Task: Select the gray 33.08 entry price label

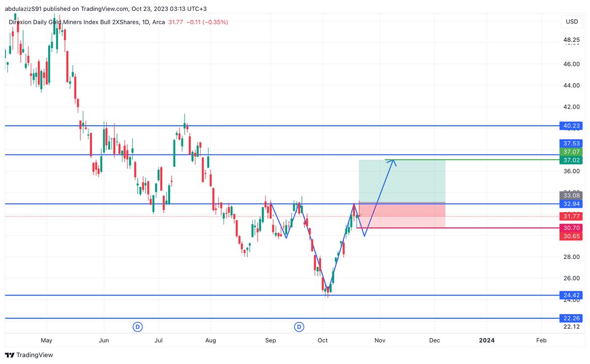Action: [x=572, y=195]
